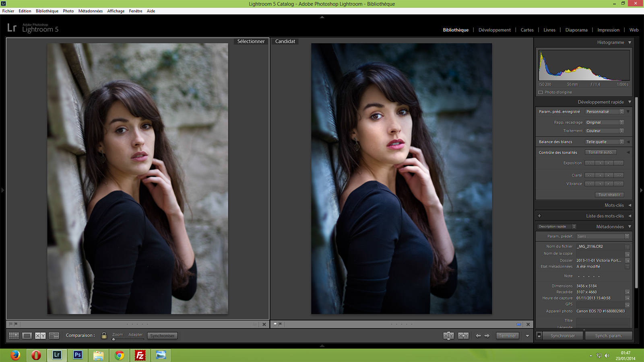Decrease Clarté by large step

590,175
